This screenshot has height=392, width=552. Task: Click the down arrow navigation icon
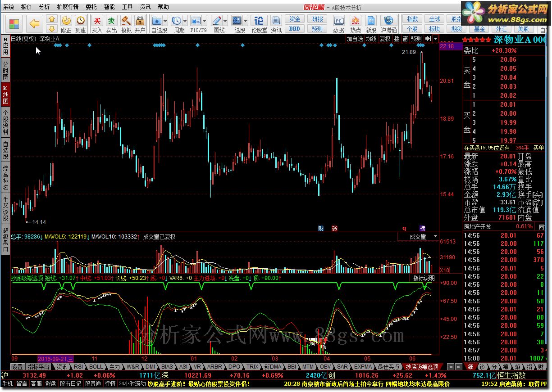coord(52,28)
